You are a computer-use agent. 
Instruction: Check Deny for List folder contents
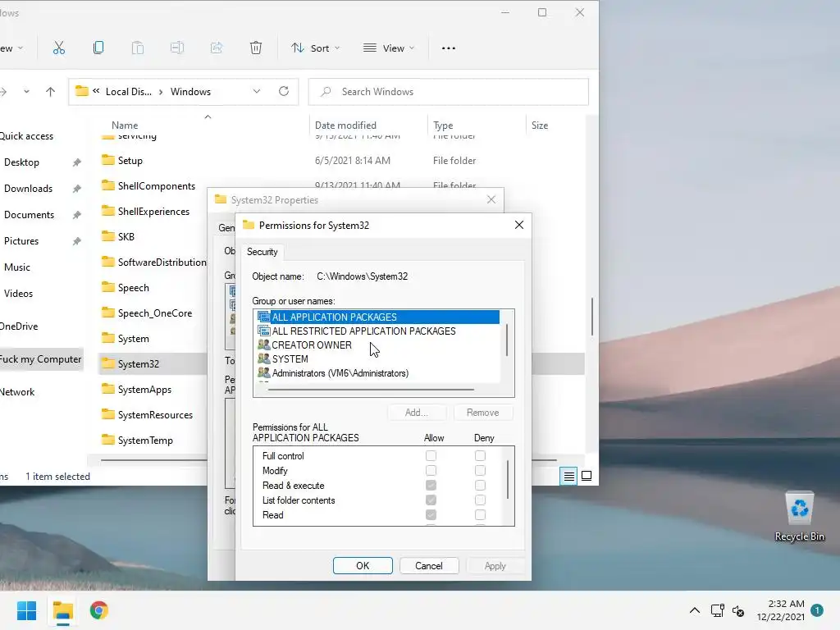pyautogui.click(x=480, y=500)
